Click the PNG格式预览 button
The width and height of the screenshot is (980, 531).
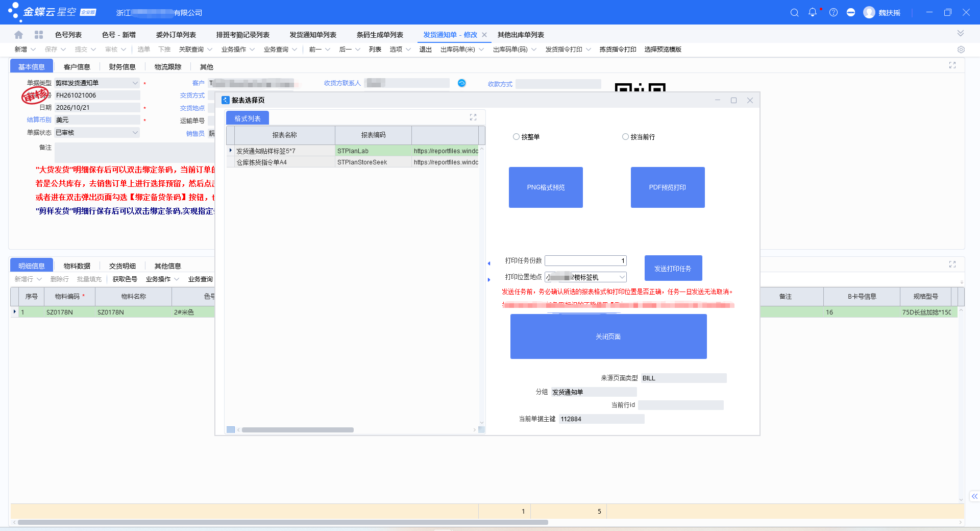tap(546, 187)
